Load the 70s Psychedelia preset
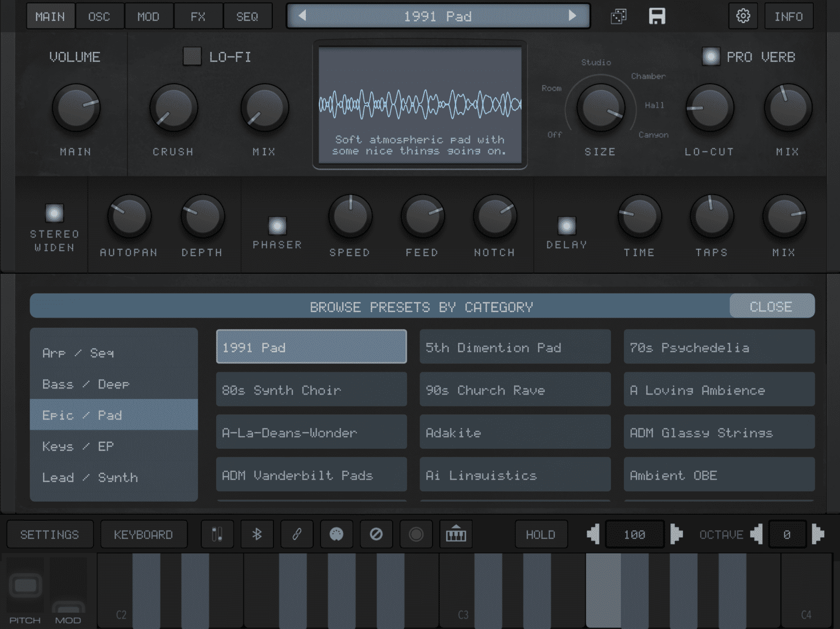 [719, 347]
